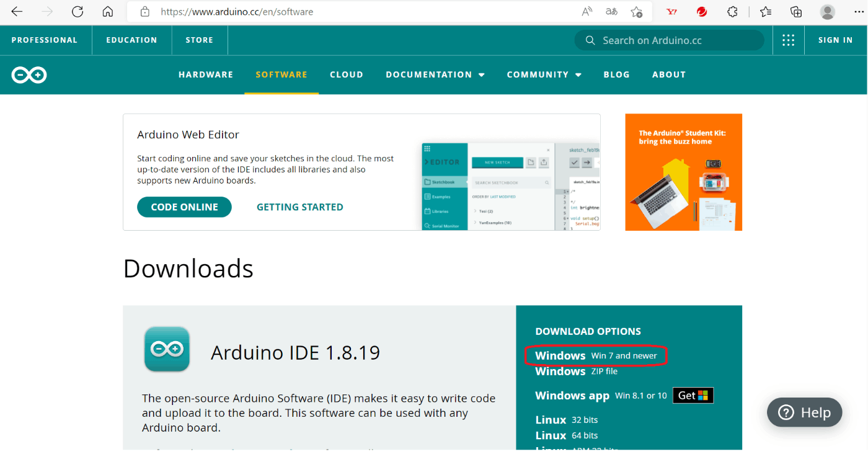
Task: Go to Hardware menu
Action: (x=206, y=74)
